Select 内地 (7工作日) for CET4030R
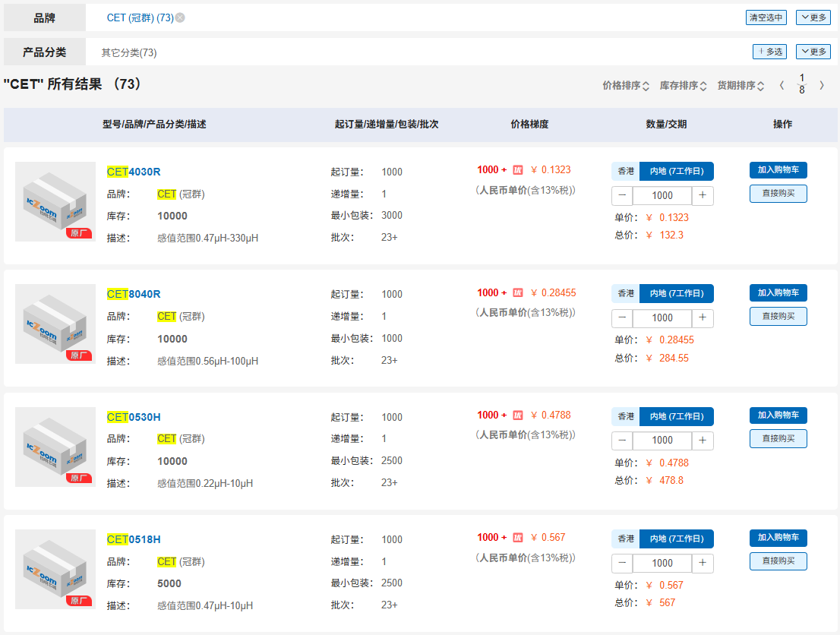840x635 pixels. (x=677, y=172)
